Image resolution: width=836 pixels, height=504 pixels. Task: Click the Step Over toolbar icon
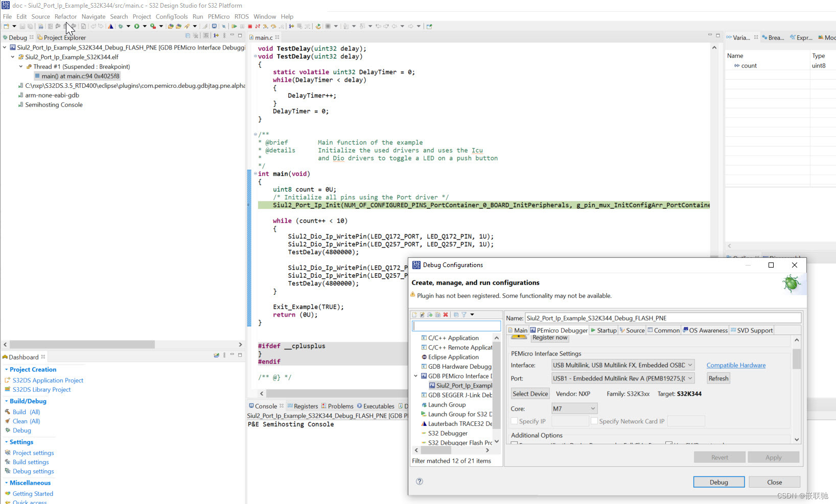[273, 26]
